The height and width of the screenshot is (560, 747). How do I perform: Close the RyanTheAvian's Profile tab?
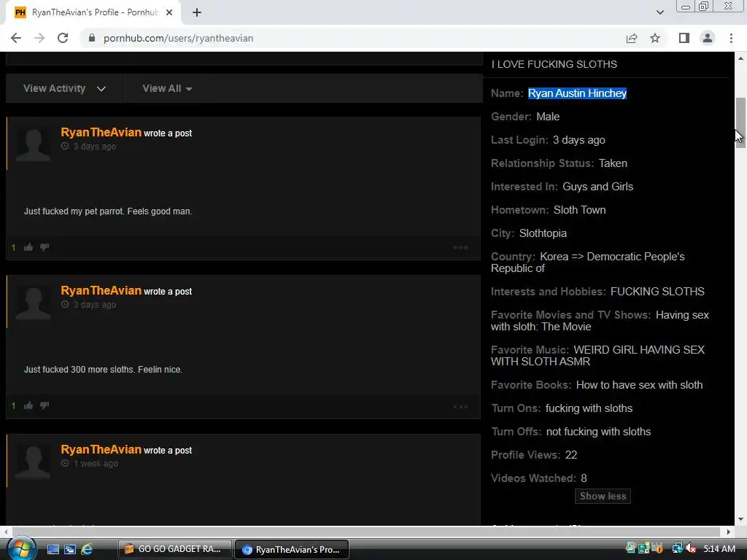[169, 12]
